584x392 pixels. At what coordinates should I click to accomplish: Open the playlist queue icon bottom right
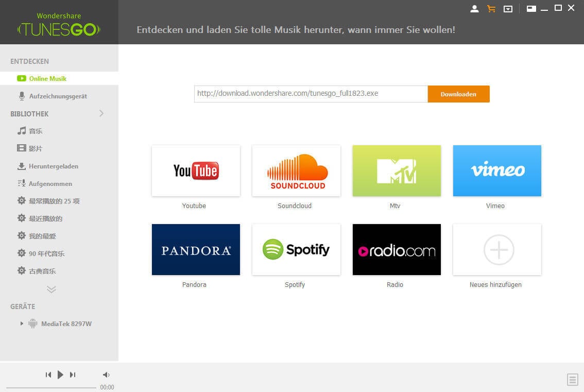click(573, 380)
